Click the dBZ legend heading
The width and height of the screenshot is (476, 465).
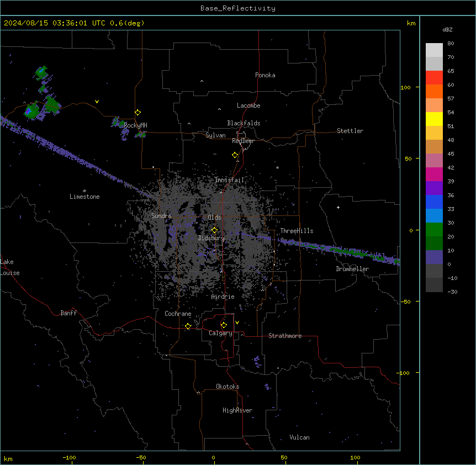pyautogui.click(x=447, y=29)
